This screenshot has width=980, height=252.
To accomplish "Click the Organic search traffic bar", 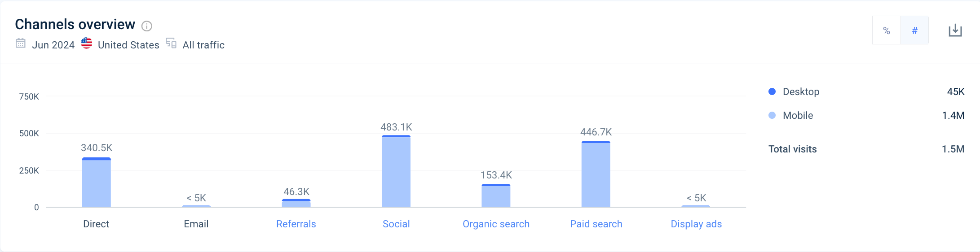I will [x=496, y=196].
